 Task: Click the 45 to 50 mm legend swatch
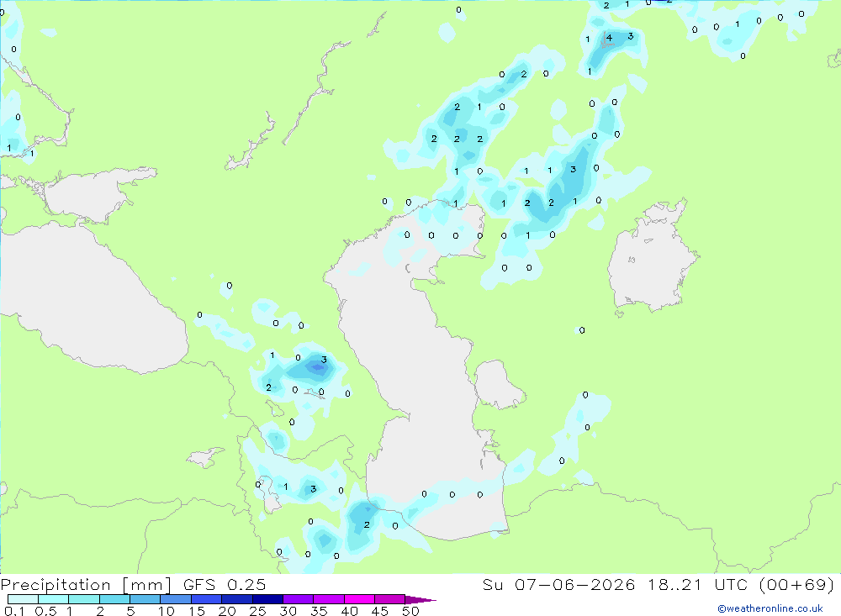(389, 599)
